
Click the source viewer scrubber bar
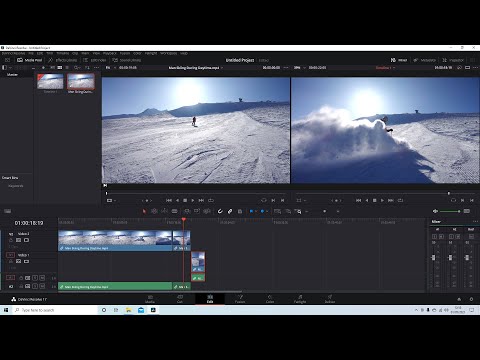[x=196, y=193]
